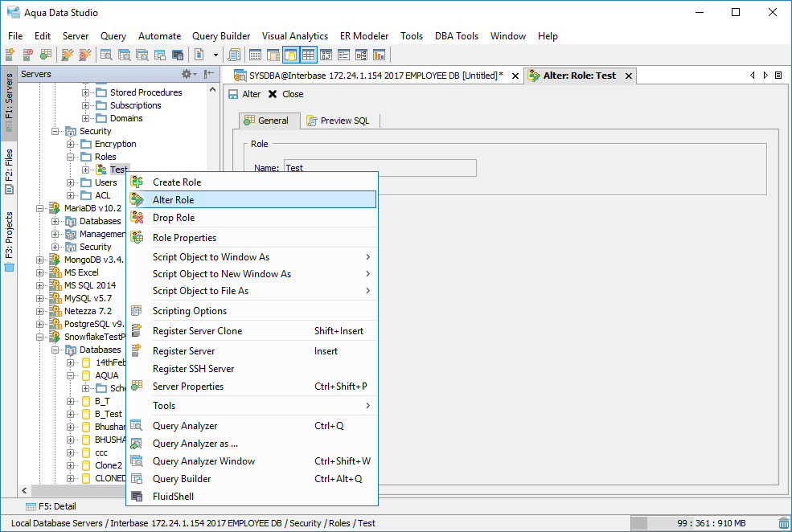
Task: Open the F3: Projects side tab
Action: (x=9, y=242)
